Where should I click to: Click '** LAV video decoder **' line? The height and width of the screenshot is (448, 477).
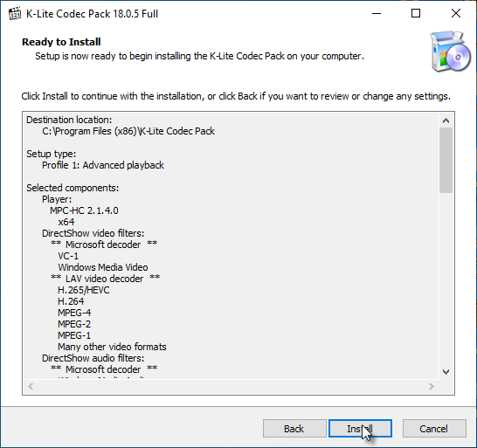pyautogui.click(x=105, y=279)
